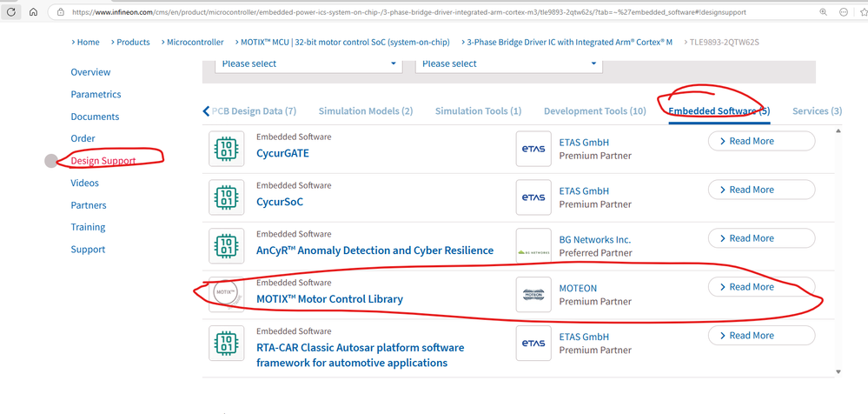Click the ETAS logo beside CycurGATE
The height and width of the screenshot is (414, 868).
point(533,149)
